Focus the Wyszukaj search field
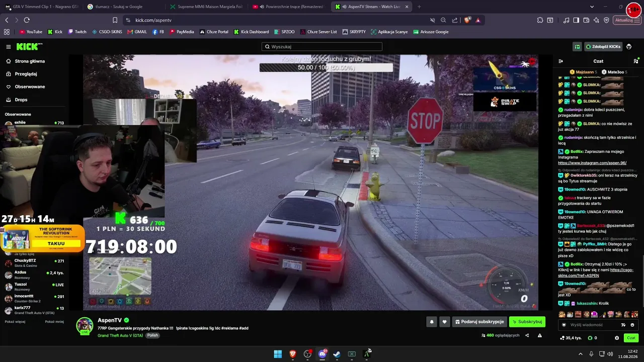 (322, 47)
